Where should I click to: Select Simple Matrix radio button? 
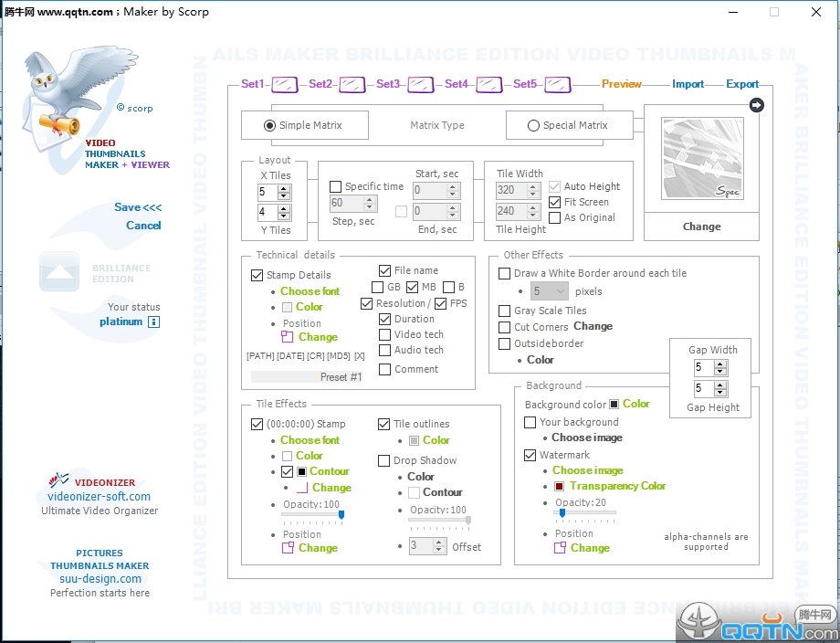pos(270,125)
